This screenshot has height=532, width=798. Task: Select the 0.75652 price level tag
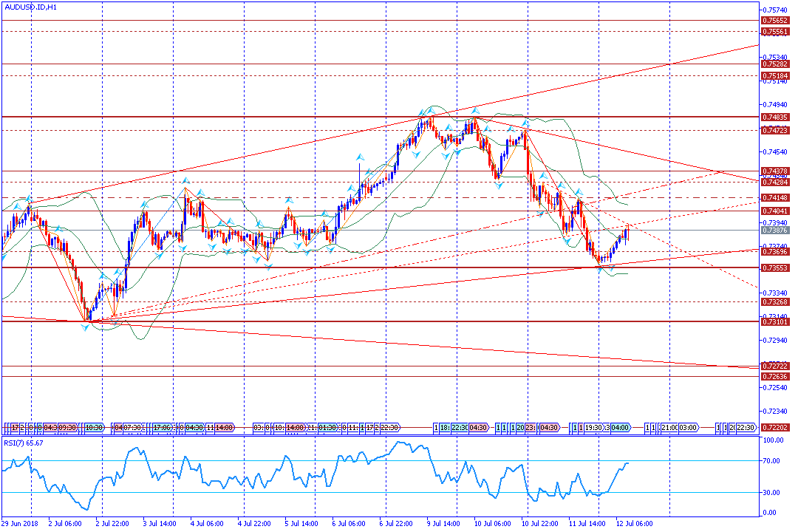775,21
